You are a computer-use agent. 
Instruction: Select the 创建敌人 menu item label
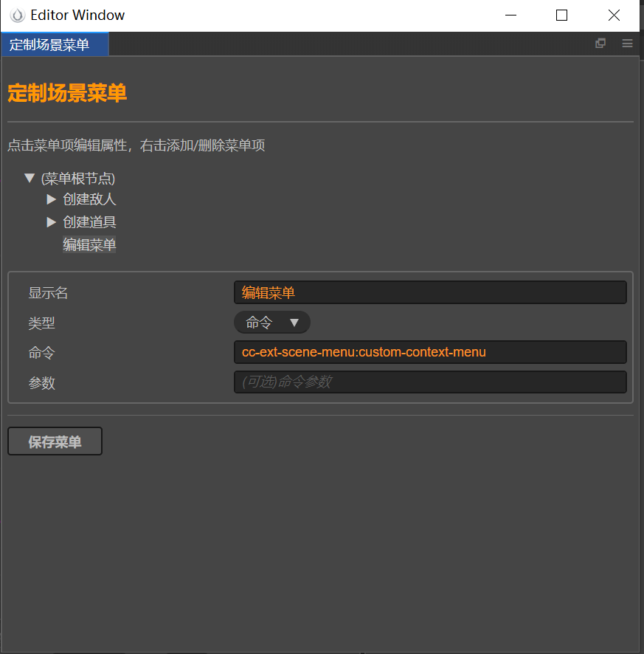click(x=89, y=199)
